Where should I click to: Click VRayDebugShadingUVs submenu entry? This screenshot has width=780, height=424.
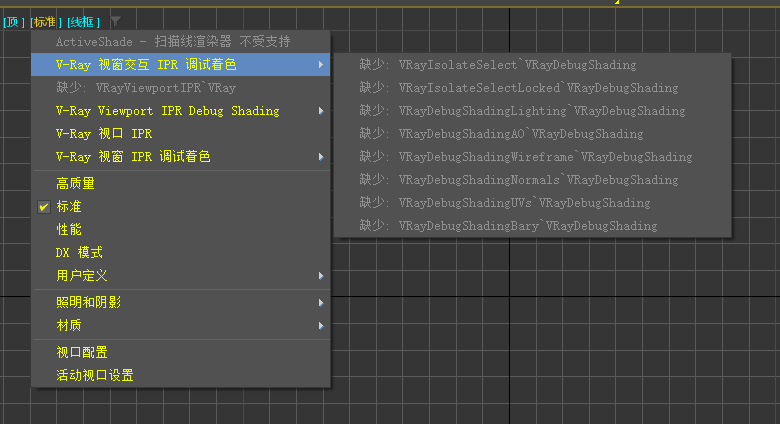click(532, 203)
